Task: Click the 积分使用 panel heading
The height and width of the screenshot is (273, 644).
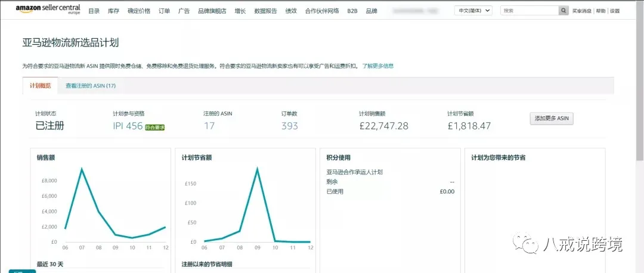Action: [339, 157]
